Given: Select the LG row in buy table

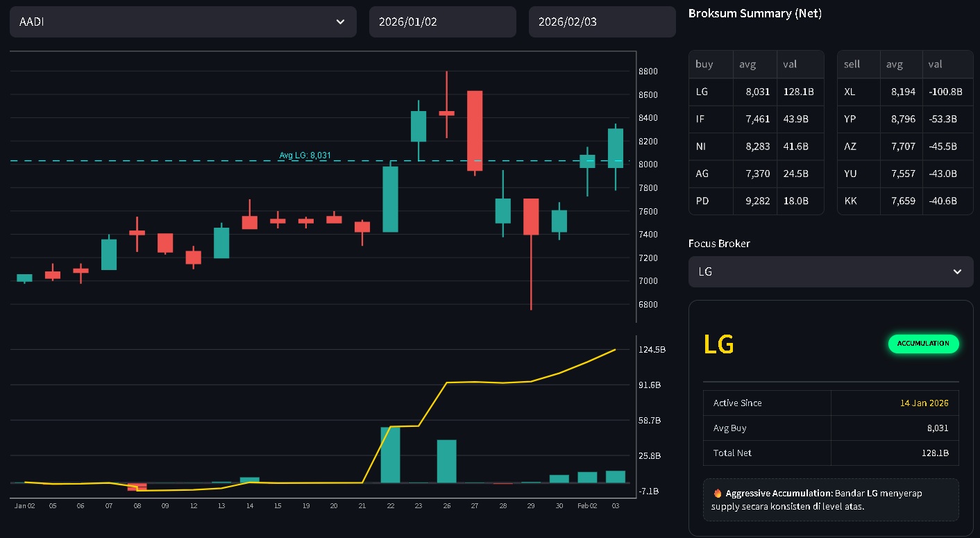Looking at the screenshot, I should (x=756, y=92).
